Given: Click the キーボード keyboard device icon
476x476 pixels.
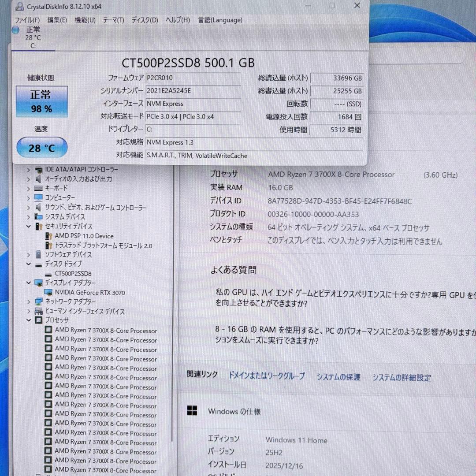Looking at the screenshot, I should click(38, 188).
